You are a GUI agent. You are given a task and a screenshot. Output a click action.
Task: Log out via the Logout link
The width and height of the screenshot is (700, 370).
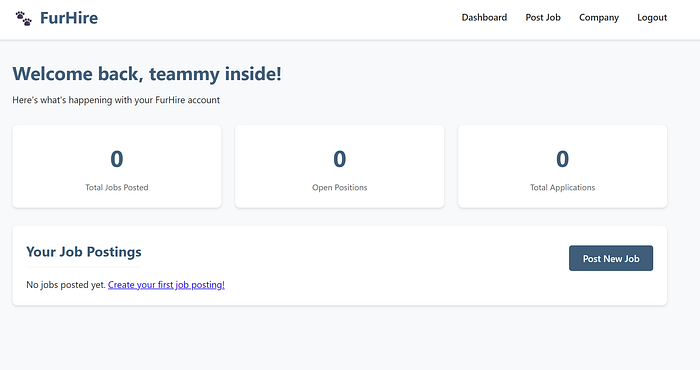click(652, 17)
